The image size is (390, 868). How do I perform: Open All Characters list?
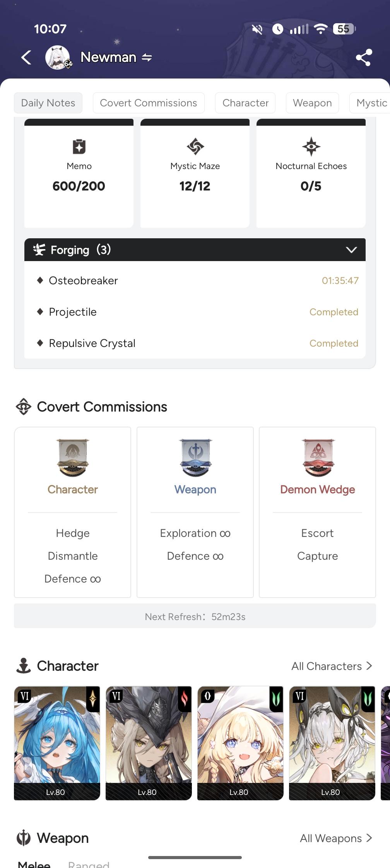(332, 666)
